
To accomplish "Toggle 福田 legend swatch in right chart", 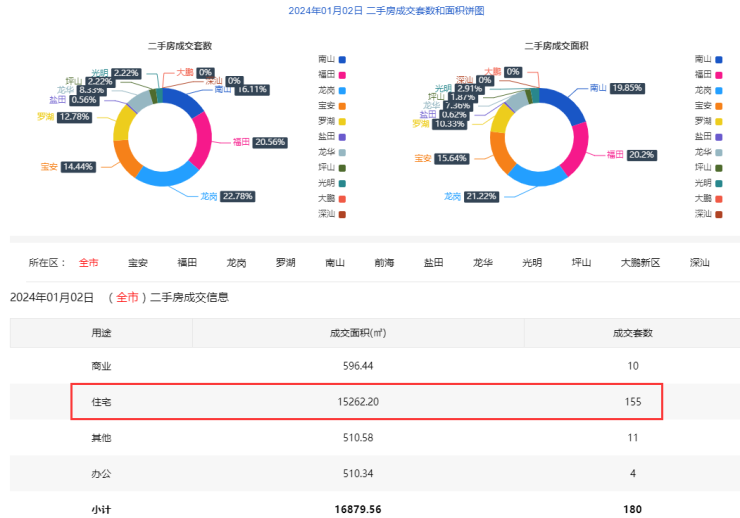I will [x=719, y=75].
